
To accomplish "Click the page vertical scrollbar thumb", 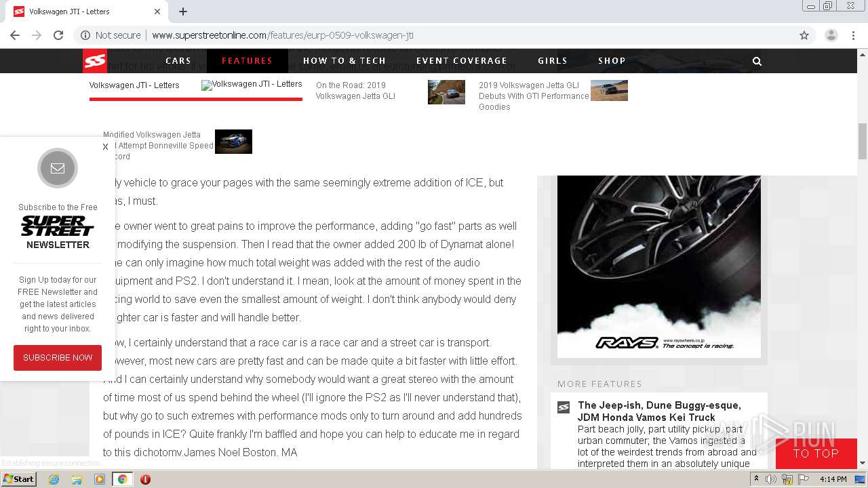I will coord(863,141).
